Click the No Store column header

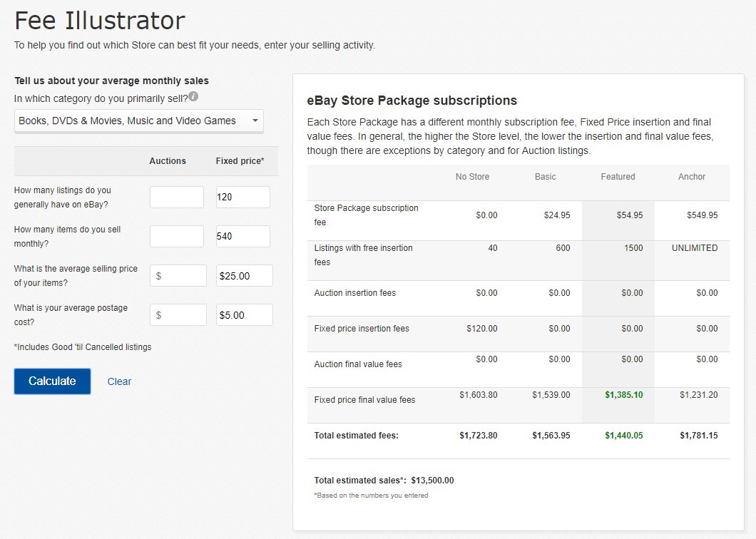tap(472, 177)
